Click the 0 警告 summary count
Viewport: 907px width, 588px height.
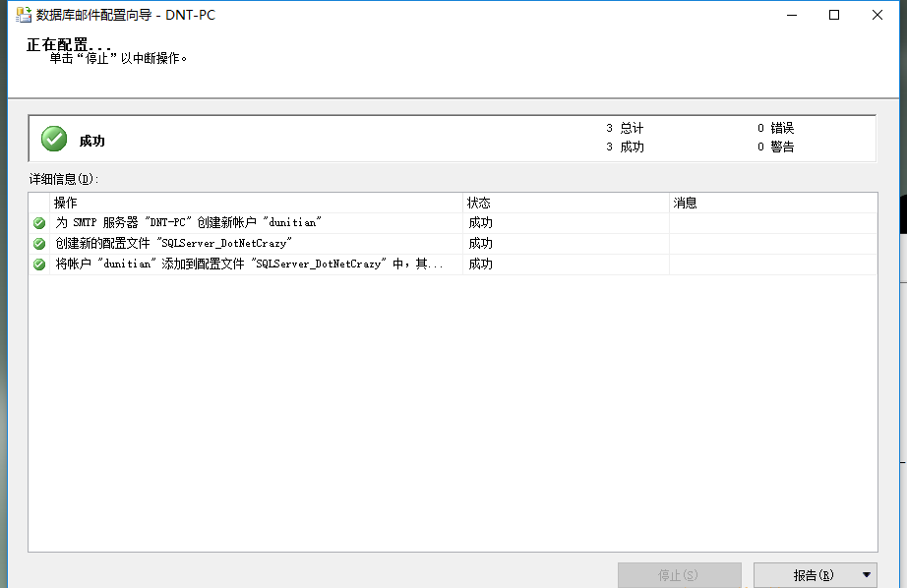coord(776,147)
